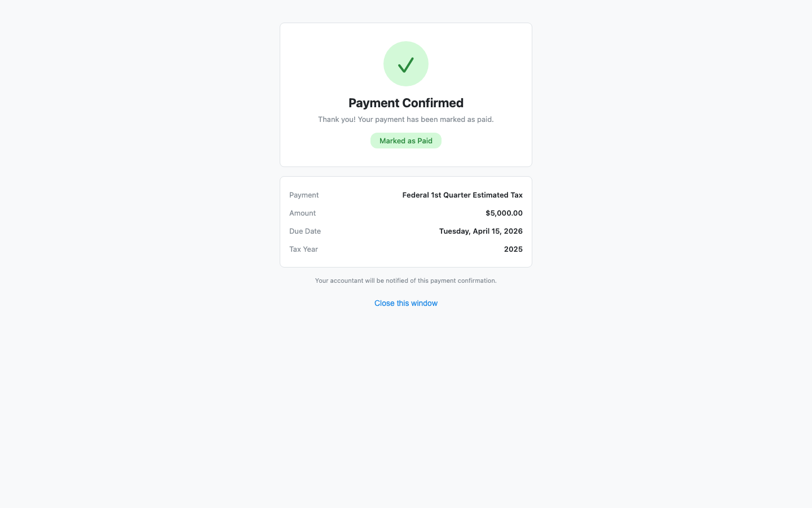Click the 'Tax Year' row label
Image resolution: width=812 pixels, height=508 pixels.
click(303, 249)
